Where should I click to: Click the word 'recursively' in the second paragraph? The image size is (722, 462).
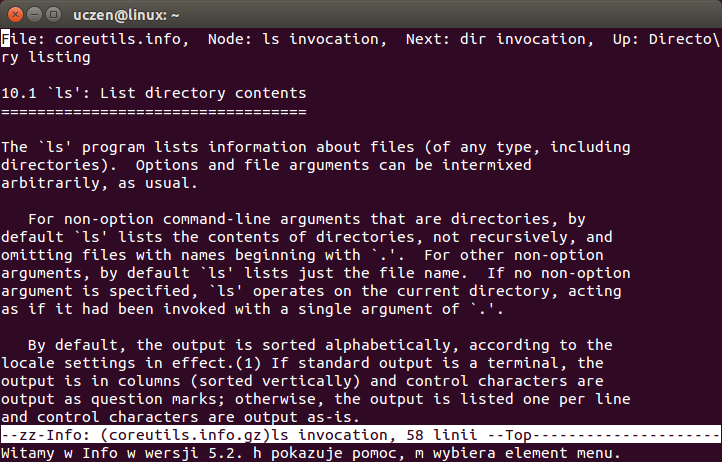(x=518, y=237)
